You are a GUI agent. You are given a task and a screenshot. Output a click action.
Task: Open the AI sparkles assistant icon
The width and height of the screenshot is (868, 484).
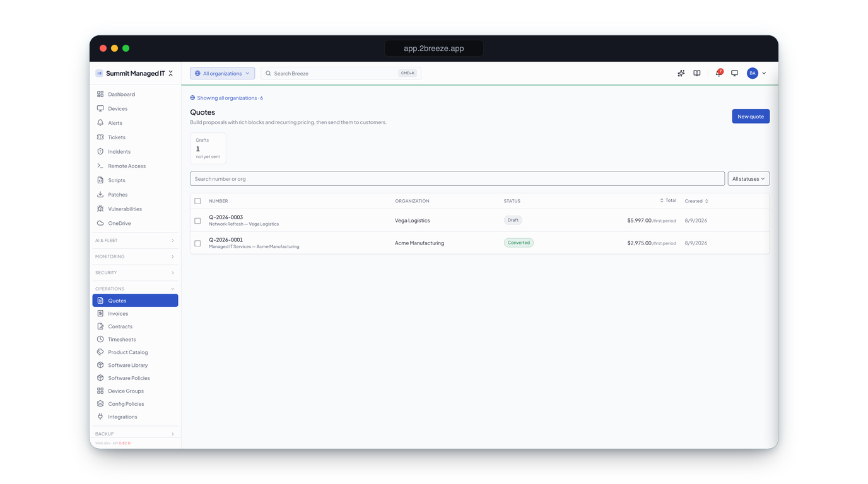(x=681, y=73)
